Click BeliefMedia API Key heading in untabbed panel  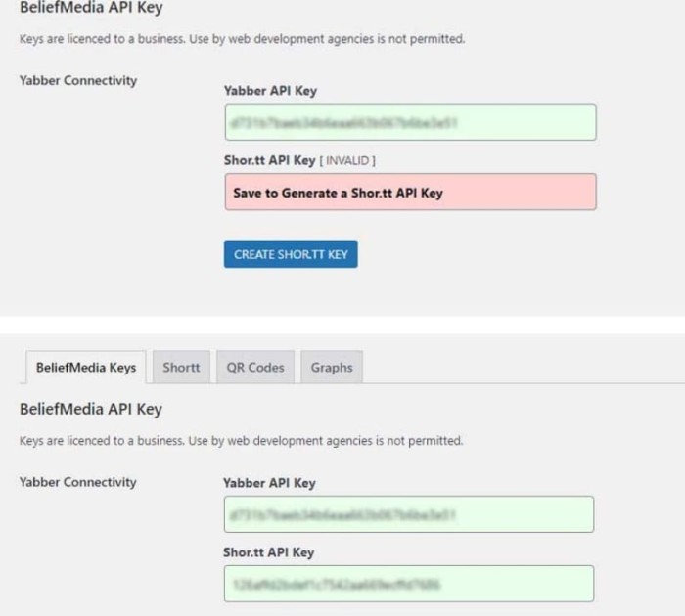point(91,8)
